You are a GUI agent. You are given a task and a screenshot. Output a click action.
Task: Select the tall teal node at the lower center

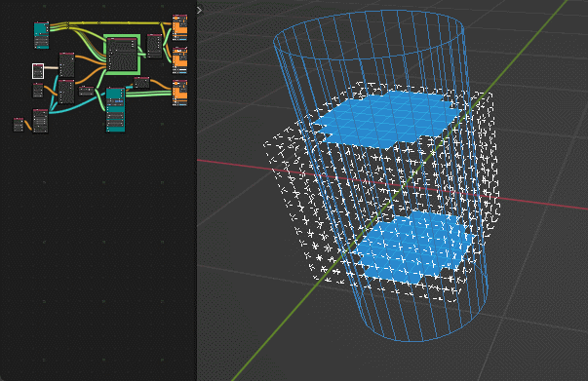coord(115,110)
